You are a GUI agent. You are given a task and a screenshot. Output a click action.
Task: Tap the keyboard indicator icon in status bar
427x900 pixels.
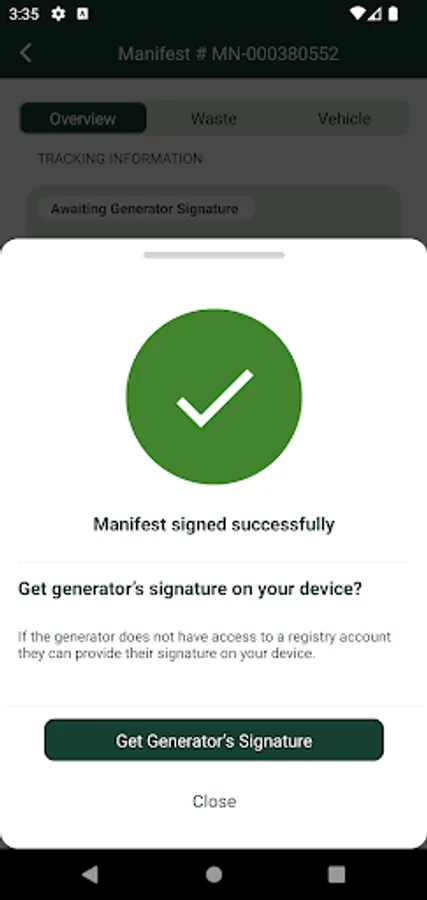tap(83, 14)
